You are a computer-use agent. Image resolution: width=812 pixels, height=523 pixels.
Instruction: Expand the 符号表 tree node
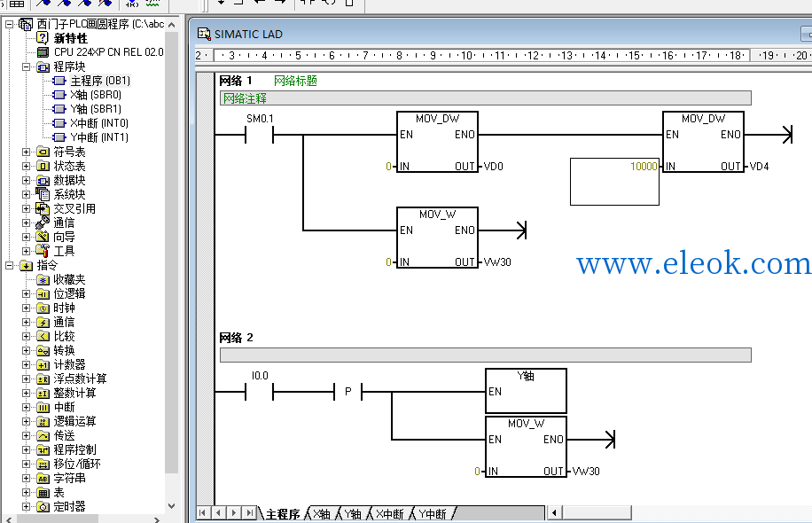click(26, 152)
